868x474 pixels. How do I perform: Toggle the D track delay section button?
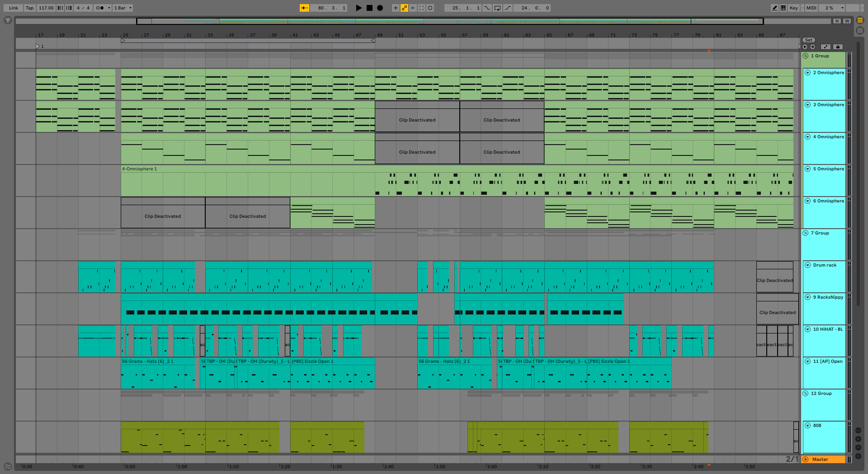coord(858,456)
